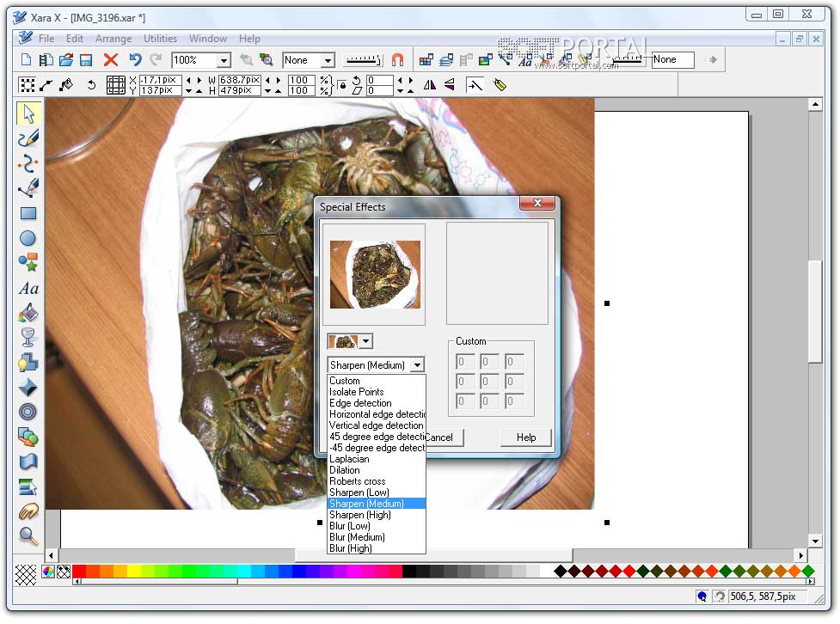Select the Contour tool

coord(28,412)
